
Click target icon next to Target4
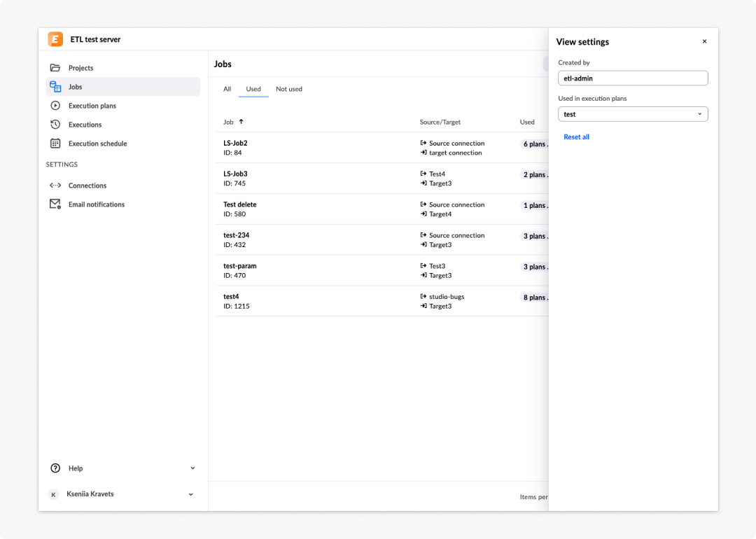point(423,213)
